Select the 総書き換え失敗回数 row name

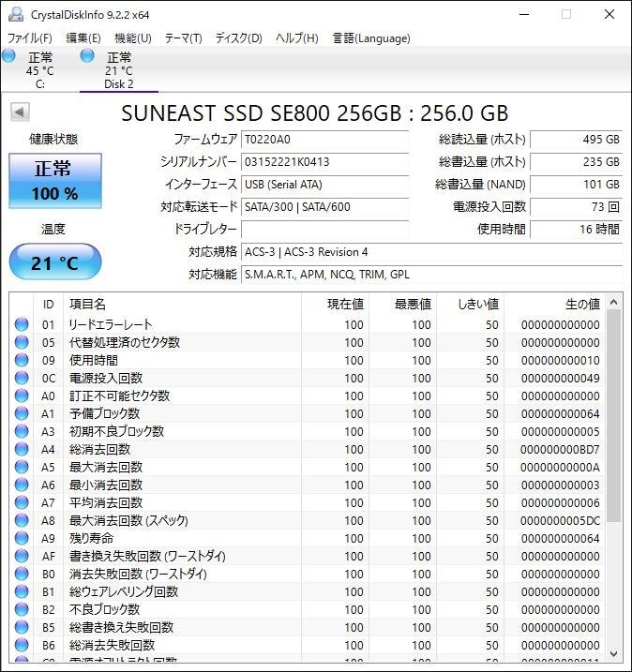click(x=121, y=627)
